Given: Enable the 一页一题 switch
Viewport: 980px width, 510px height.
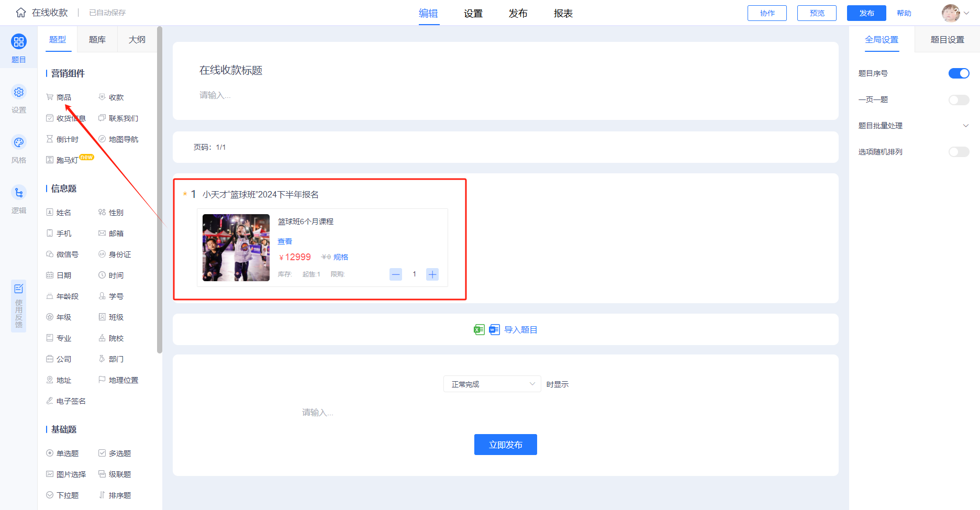Looking at the screenshot, I should coord(959,99).
